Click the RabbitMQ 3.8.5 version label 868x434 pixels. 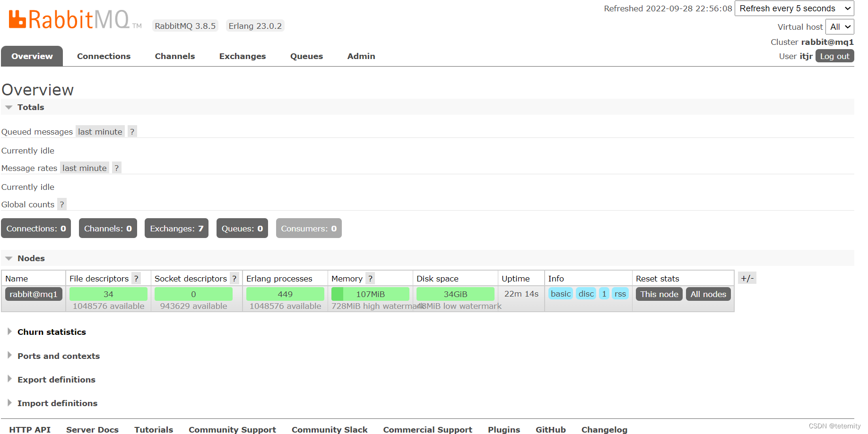coord(185,26)
